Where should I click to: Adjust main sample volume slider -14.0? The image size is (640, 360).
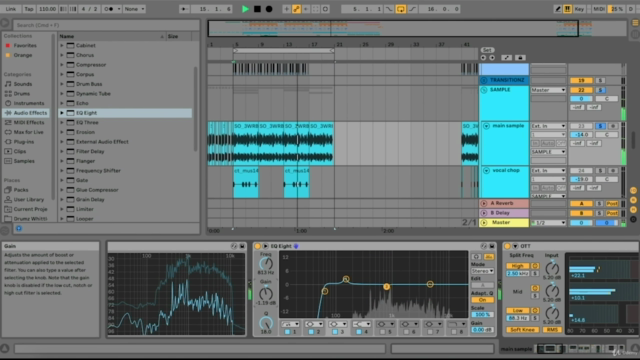coord(581,135)
